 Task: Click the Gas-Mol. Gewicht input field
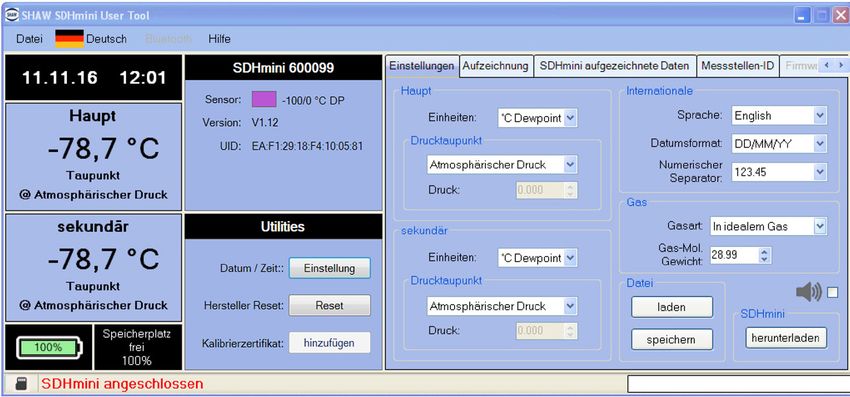coord(735,255)
